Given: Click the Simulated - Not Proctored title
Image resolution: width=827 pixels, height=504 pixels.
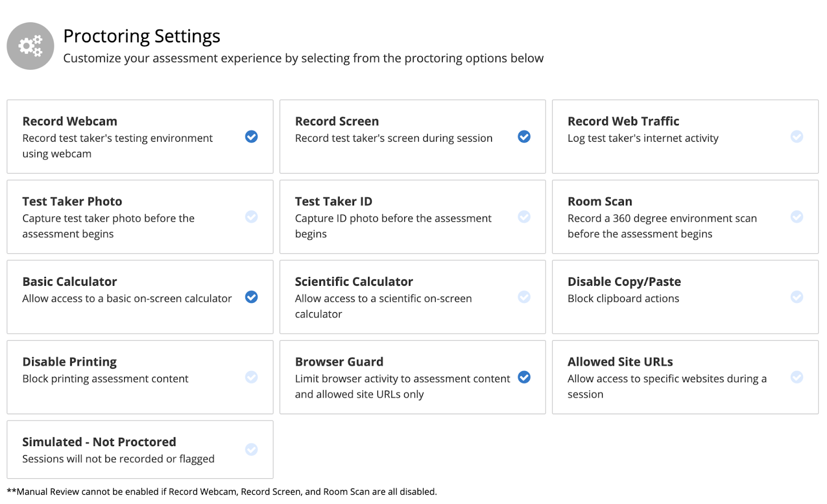Looking at the screenshot, I should pyautogui.click(x=99, y=442).
